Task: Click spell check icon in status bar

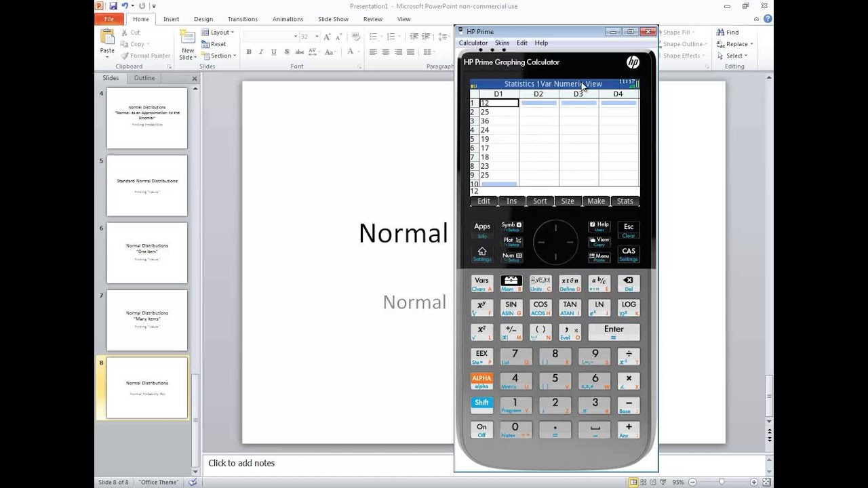Action: coord(193,482)
